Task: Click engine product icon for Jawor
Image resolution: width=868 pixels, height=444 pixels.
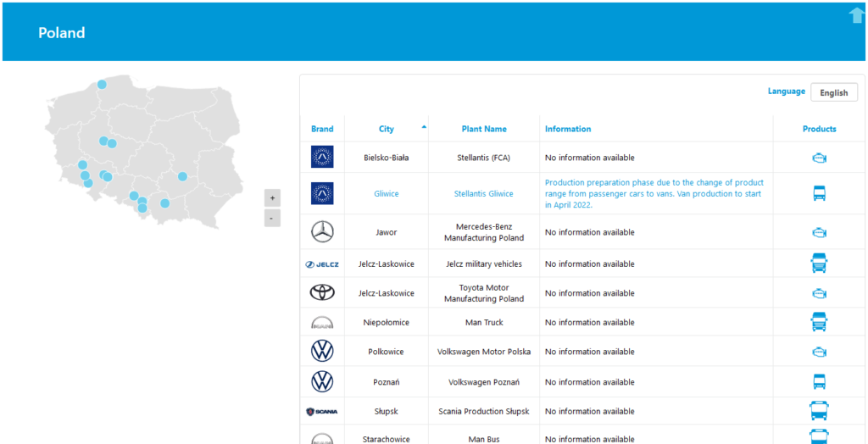Action: (820, 232)
